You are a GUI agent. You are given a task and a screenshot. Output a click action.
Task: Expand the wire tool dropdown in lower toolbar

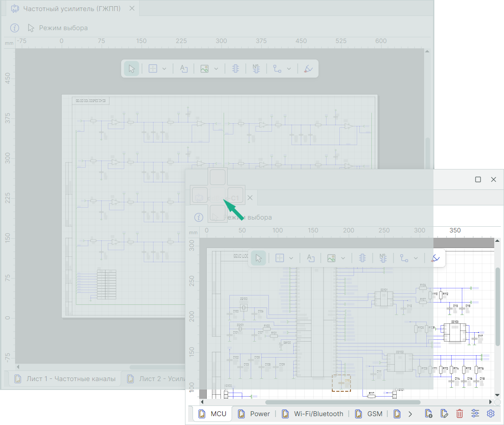pos(416,258)
